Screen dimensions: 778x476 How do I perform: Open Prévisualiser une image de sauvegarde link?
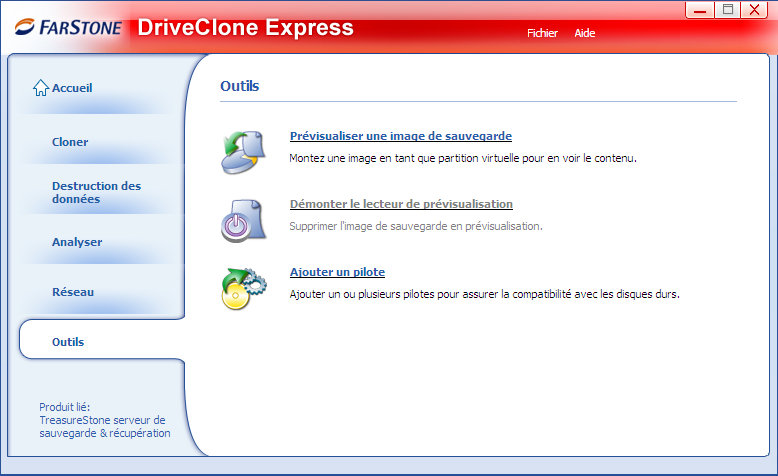pyautogui.click(x=401, y=136)
